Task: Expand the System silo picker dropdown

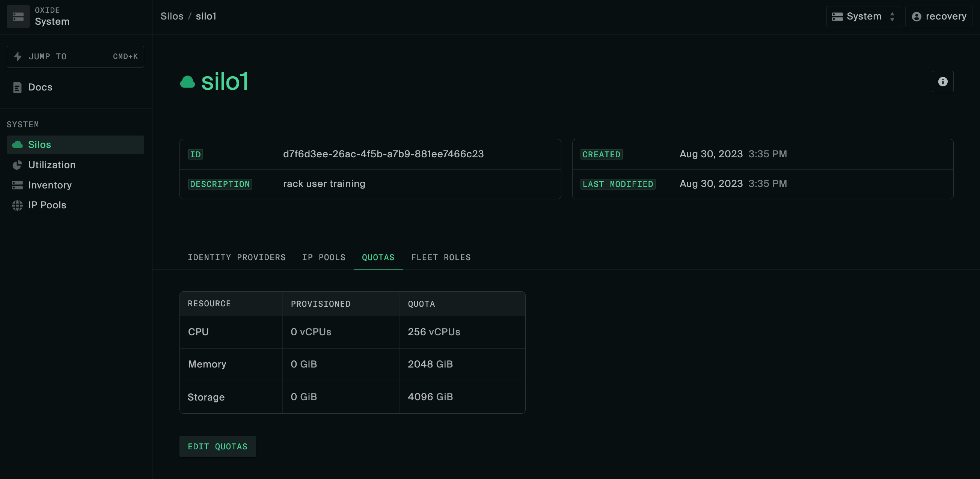Action: [x=862, y=17]
